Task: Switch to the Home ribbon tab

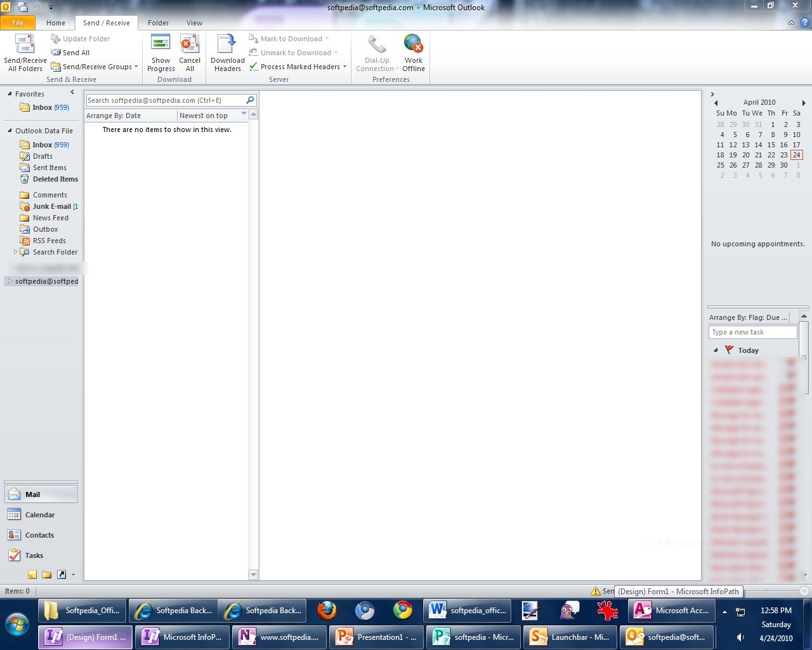Action: 55,23
